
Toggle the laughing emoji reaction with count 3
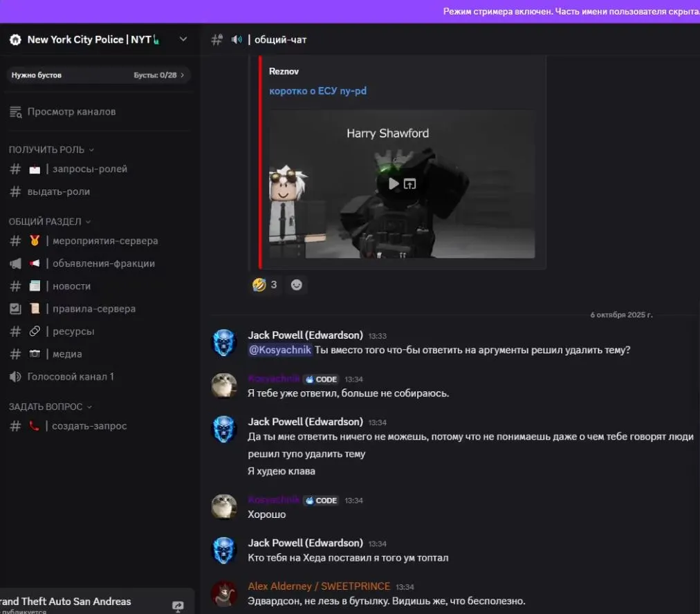point(265,285)
